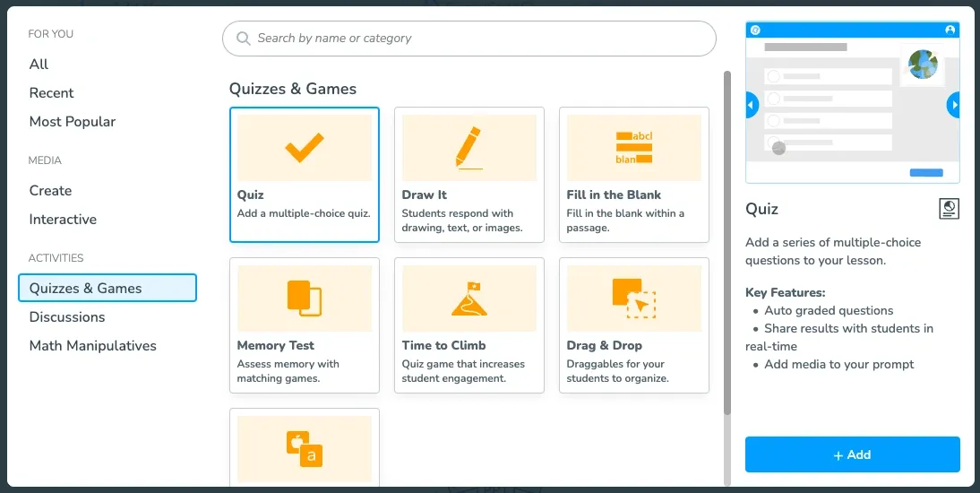The width and height of the screenshot is (980, 493).
Task: Choose the Time to Climb mountain icon
Action: click(x=469, y=298)
